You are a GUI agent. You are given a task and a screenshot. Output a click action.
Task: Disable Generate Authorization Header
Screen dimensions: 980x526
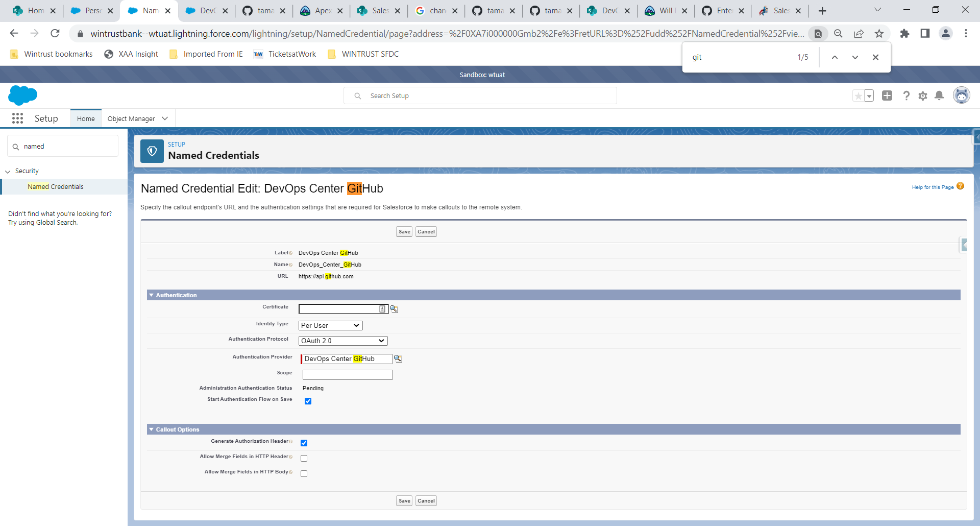(x=304, y=443)
